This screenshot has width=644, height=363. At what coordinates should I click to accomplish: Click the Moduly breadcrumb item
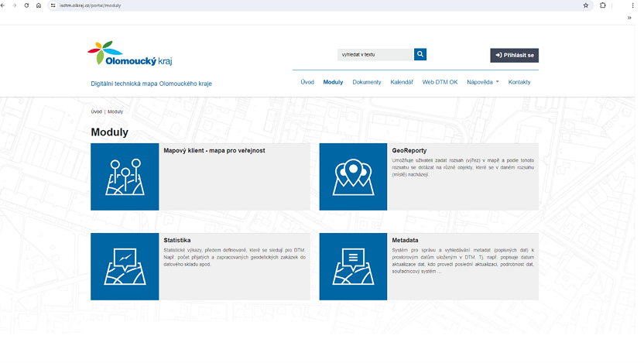click(x=115, y=111)
